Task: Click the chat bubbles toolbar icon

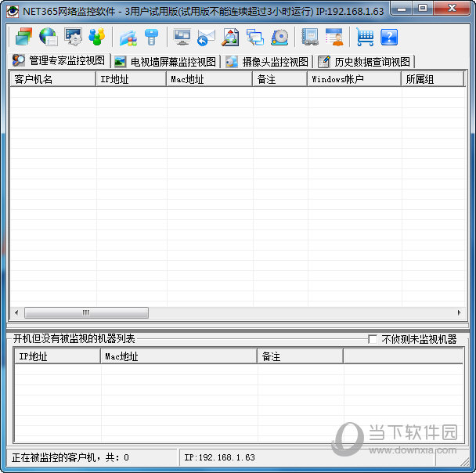Action: [x=255, y=37]
